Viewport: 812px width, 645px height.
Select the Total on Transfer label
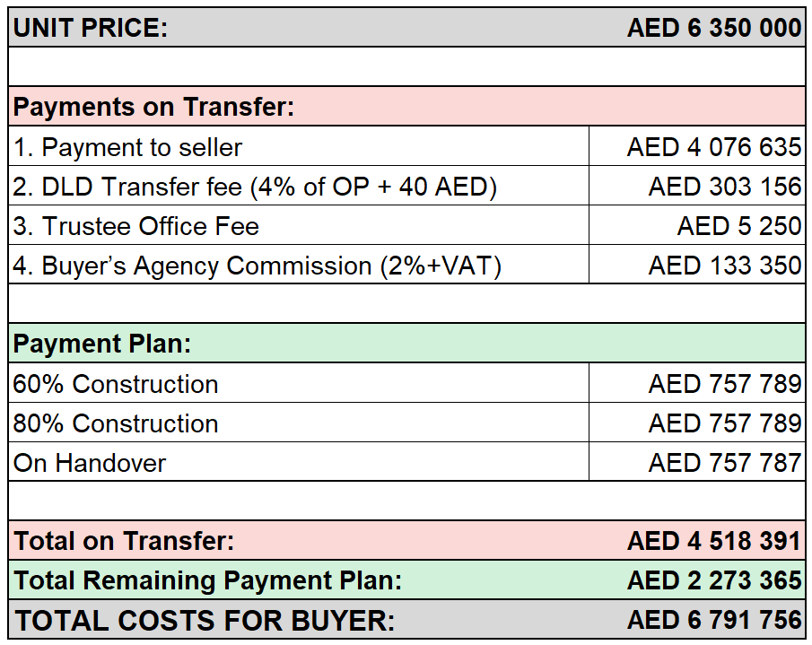[x=125, y=541]
